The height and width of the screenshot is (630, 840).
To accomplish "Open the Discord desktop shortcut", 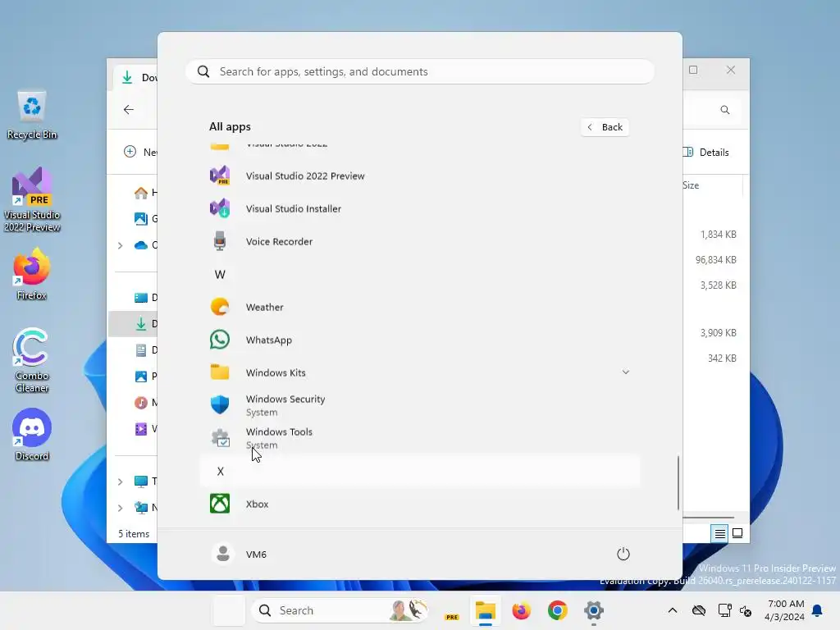I will (x=32, y=435).
